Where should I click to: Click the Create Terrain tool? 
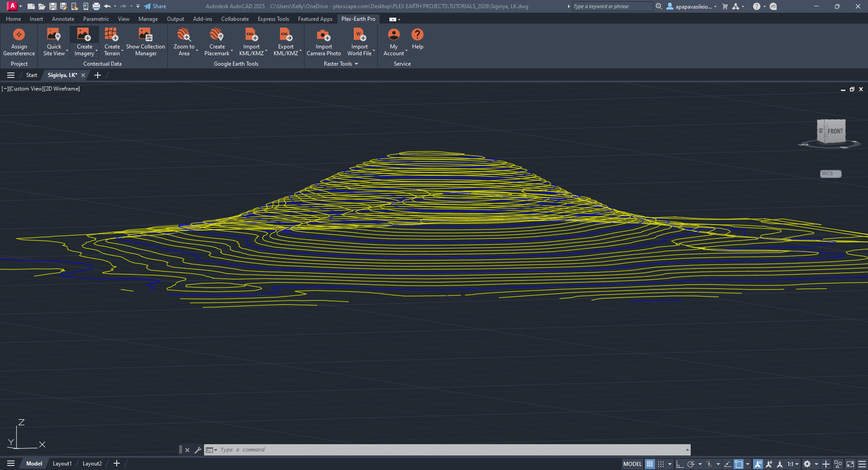pos(112,42)
